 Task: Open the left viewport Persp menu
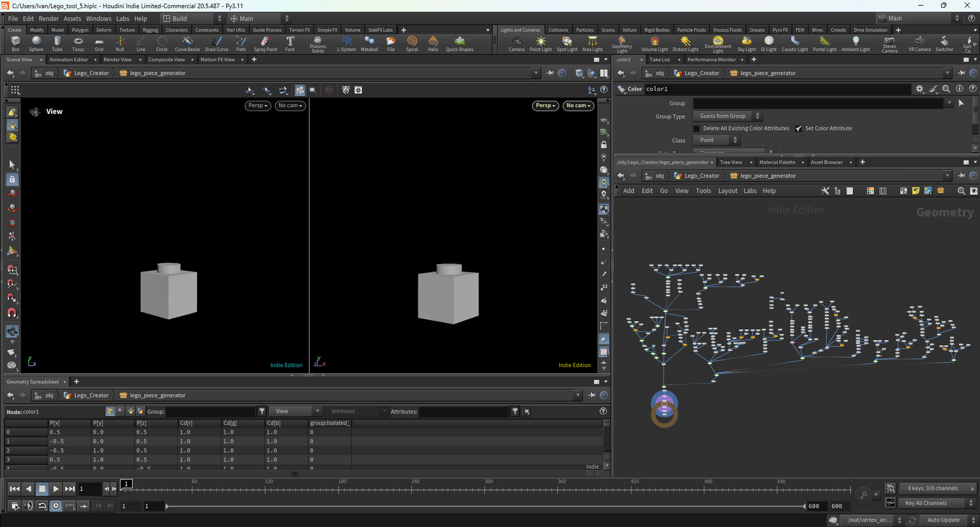(x=258, y=105)
